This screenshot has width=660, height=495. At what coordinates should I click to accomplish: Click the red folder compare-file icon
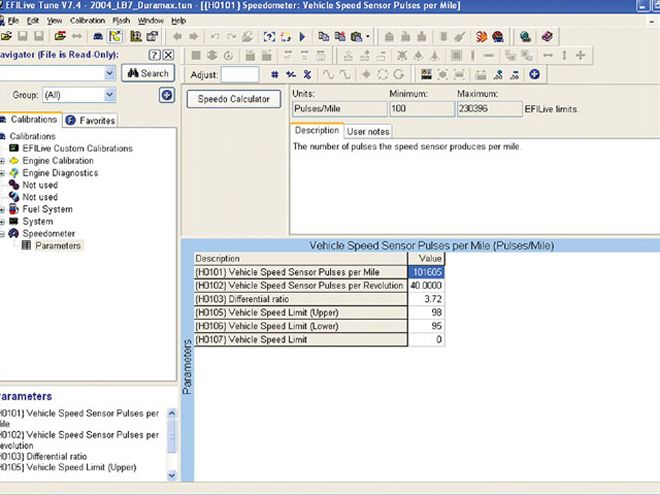click(60, 37)
